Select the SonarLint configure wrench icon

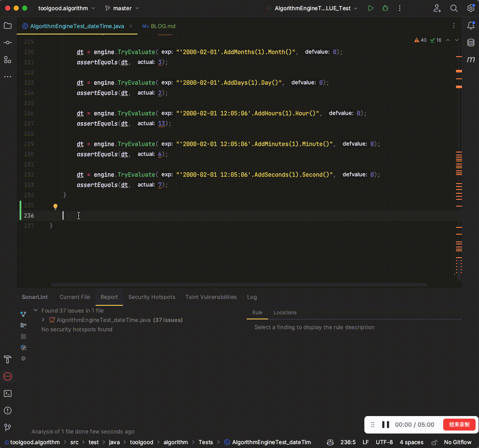coord(23,347)
